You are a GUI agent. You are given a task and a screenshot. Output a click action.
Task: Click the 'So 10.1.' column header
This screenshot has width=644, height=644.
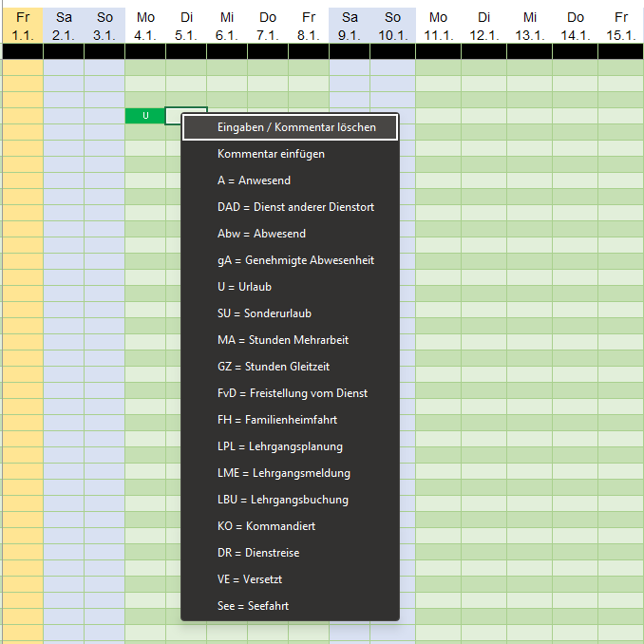tap(393, 26)
